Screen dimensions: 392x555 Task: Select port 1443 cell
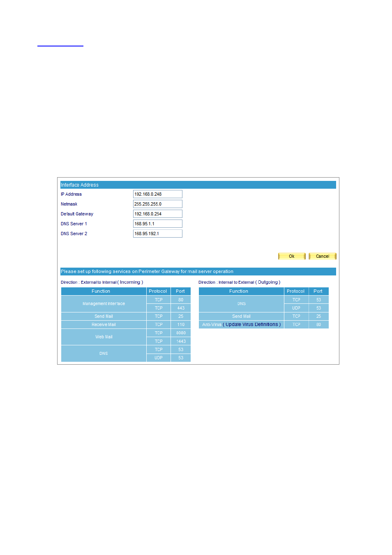pos(181,341)
